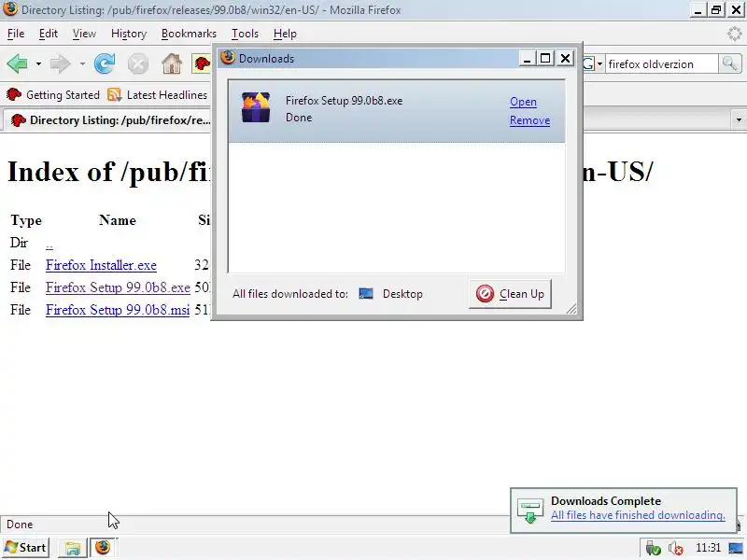
Task: Click the grayed Forward arrow button
Action: [x=60, y=63]
